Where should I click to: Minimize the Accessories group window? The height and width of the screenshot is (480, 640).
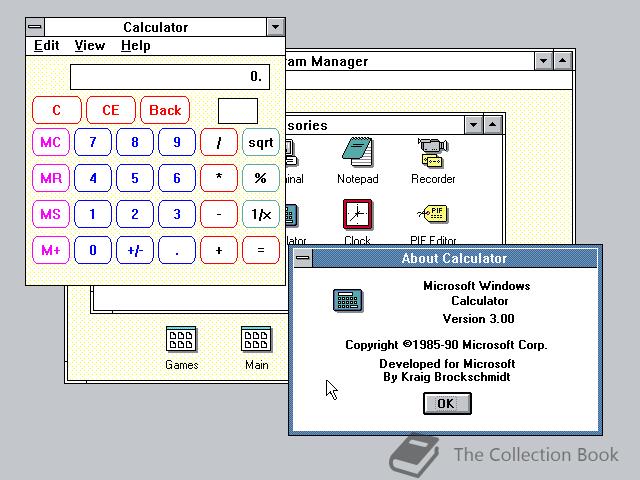[x=473, y=125]
